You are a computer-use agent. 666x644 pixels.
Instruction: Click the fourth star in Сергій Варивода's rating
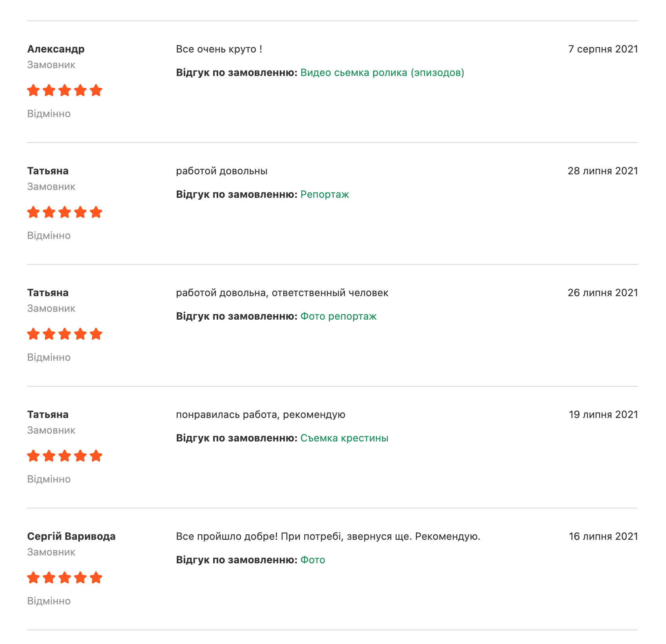[x=80, y=578]
